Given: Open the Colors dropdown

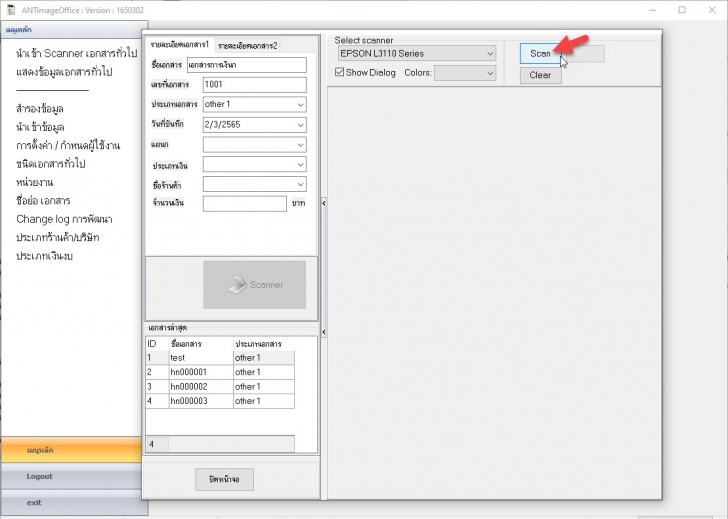Looking at the screenshot, I should point(465,73).
